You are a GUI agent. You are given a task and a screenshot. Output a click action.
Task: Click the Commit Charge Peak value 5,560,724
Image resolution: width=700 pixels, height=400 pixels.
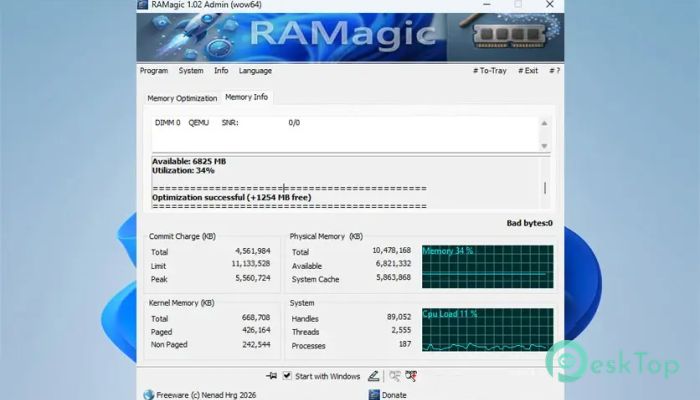(253, 278)
